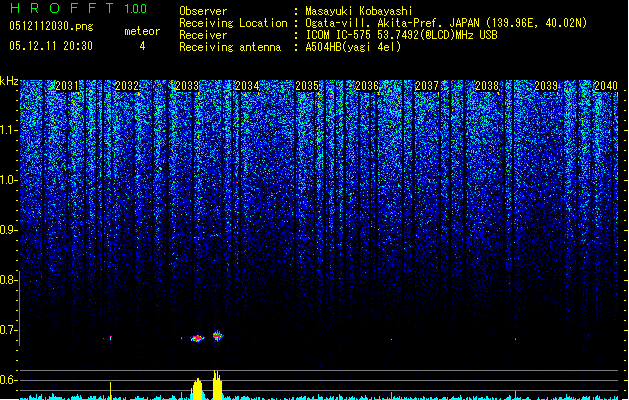
Task: Click the 1.0 kHz axis label
Action: click(x=8, y=180)
